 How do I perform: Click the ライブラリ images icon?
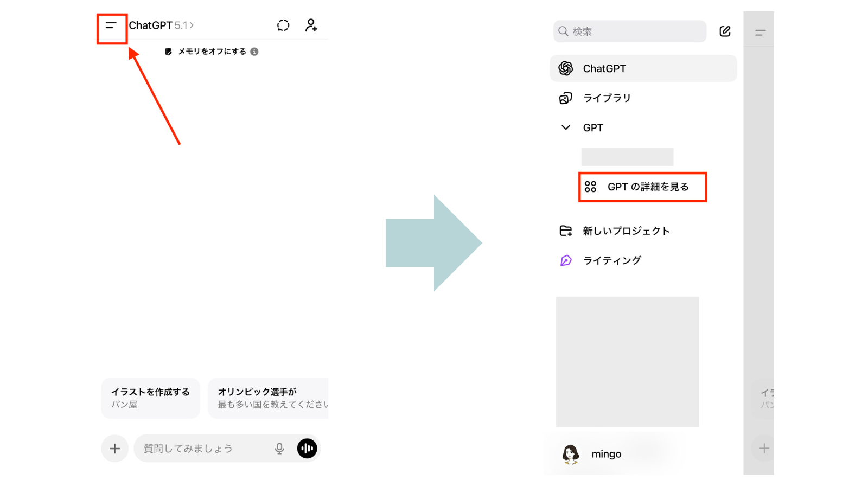pos(566,98)
